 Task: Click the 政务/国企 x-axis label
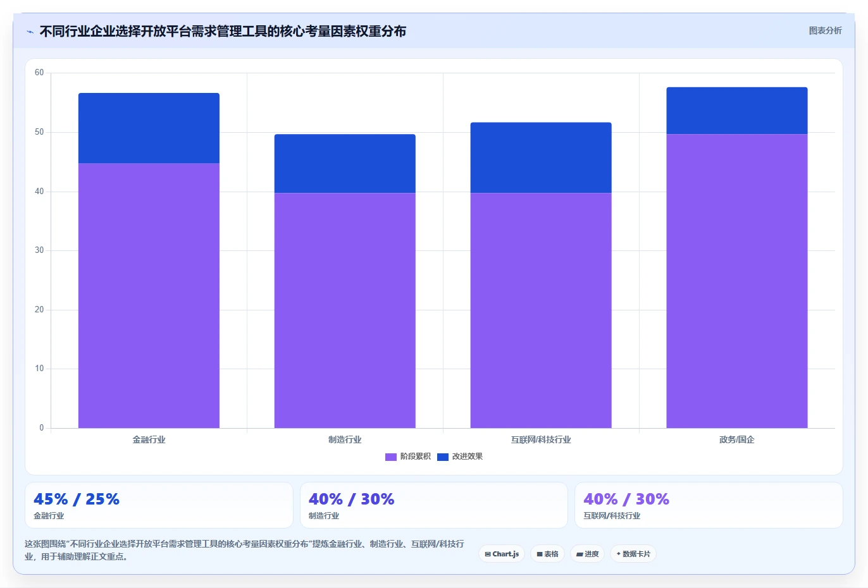[737, 439]
